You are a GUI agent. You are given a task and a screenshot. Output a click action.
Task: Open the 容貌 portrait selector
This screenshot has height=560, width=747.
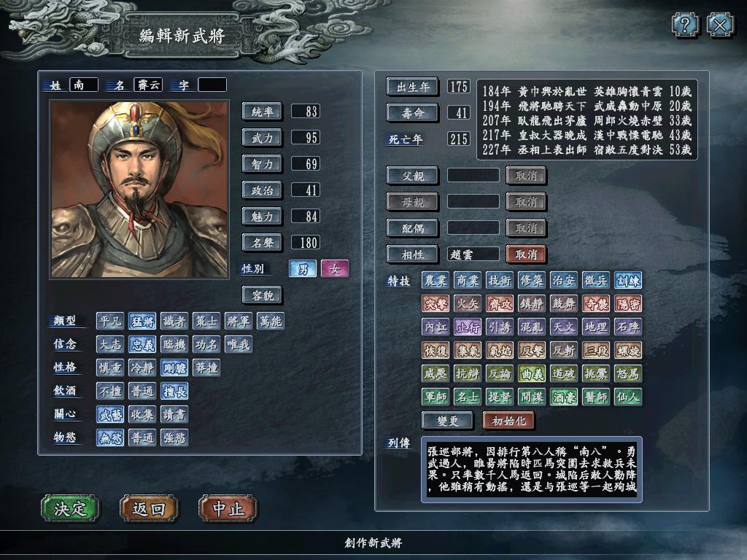tap(262, 295)
